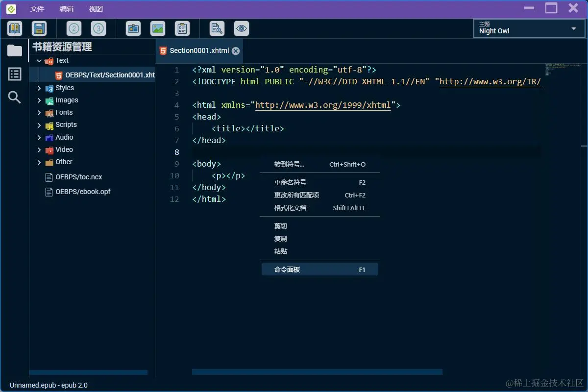Click the floppy disk save icon
Viewport: 588px width, 392px height.
[39, 28]
